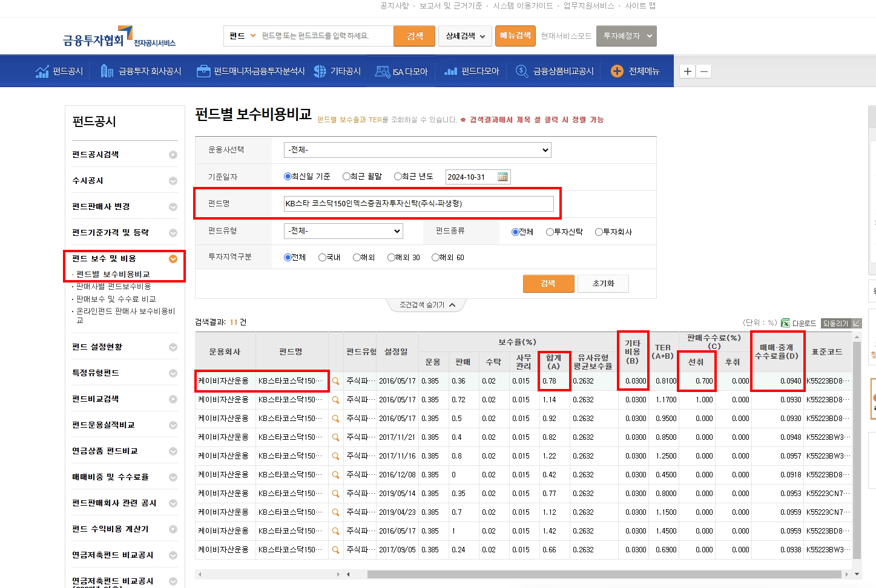Click the Excel download icon
The width and height of the screenshot is (876, 588).
coord(785,323)
